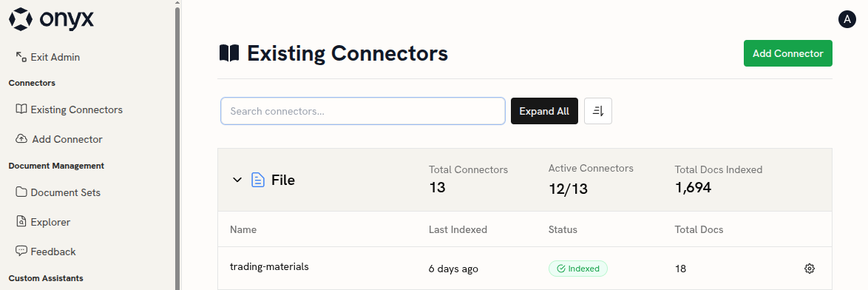Click the Feedback speech bubble icon
Image resolution: width=868 pixels, height=290 pixels.
(x=21, y=251)
